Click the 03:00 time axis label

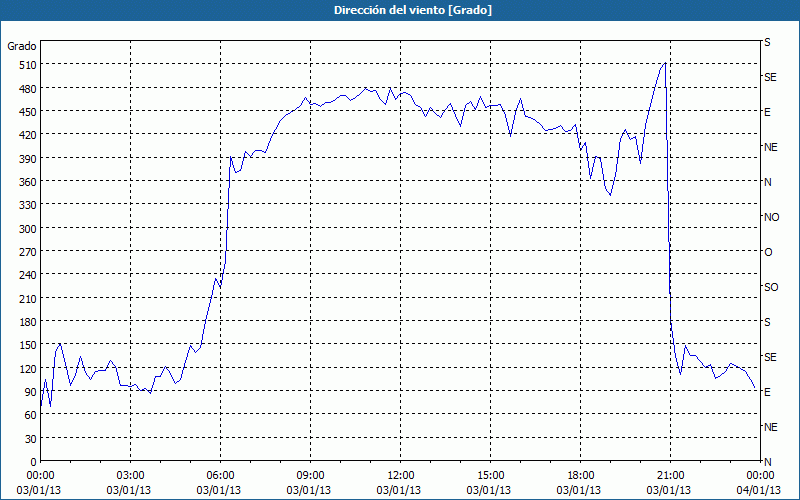(x=130, y=476)
